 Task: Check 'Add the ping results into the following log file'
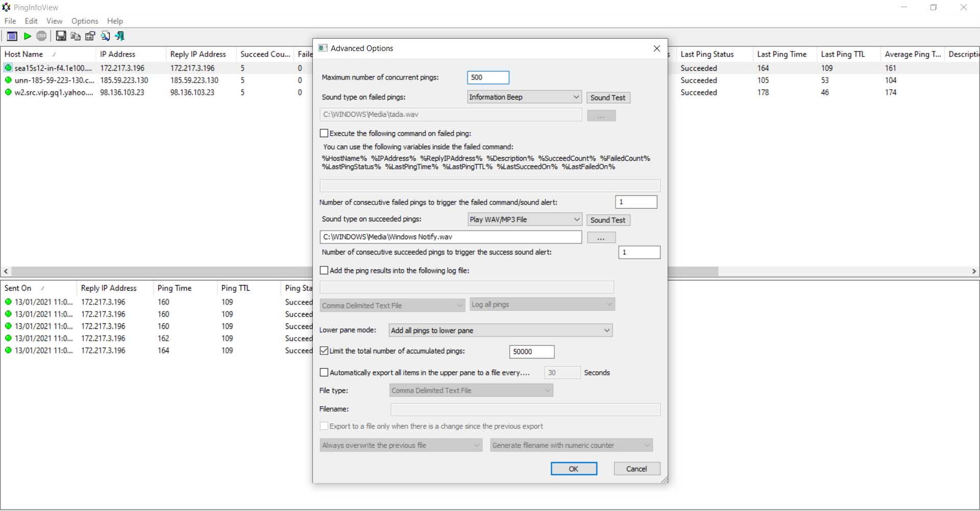[x=324, y=270]
